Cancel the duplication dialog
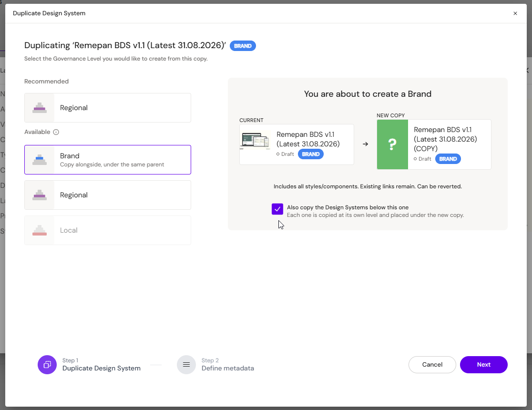The width and height of the screenshot is (532, 410). pyautogui.click(x=432, y=365)
